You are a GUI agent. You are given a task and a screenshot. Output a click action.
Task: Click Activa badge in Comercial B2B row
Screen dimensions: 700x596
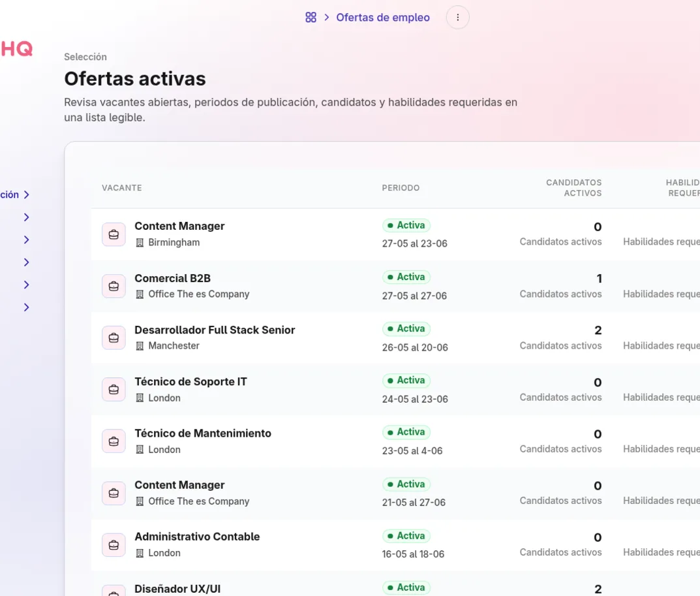406,277
